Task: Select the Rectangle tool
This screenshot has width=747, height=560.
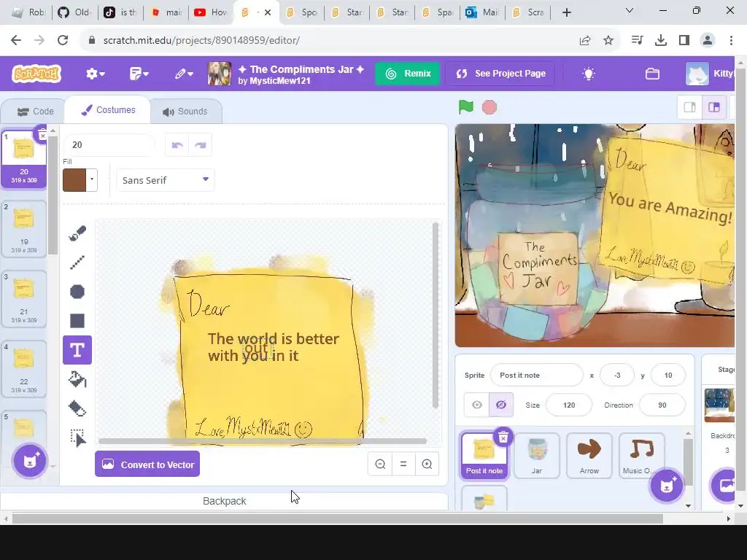Action: 77,321
